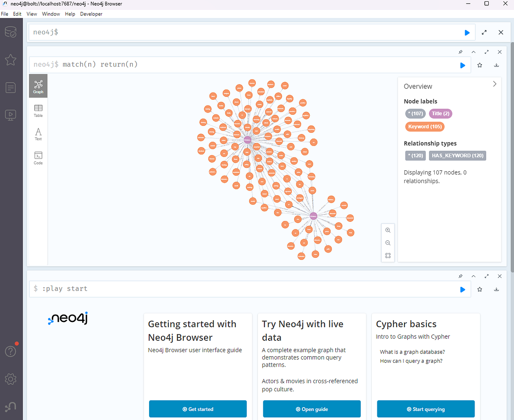Pin the match(n) result frame
514x420 pixels.
tap(460, 52)
